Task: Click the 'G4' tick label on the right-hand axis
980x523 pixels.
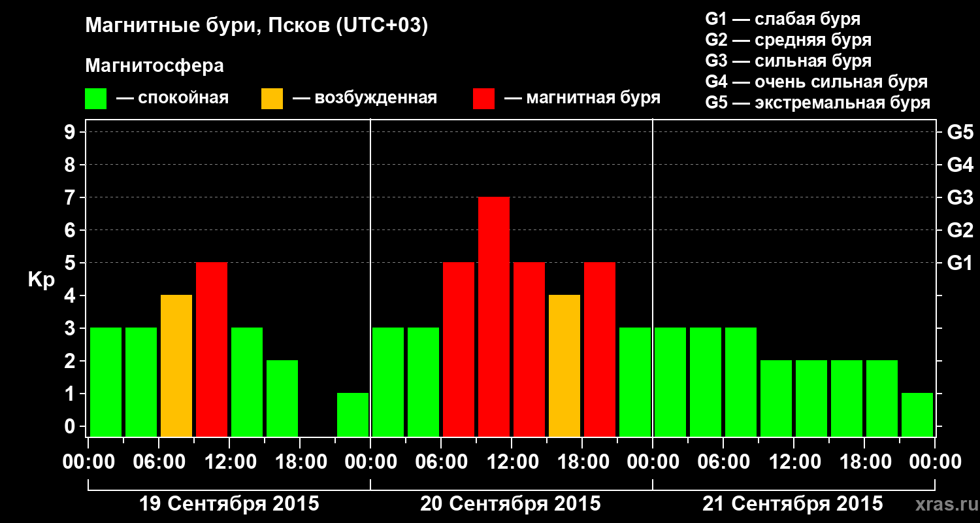Action: (x=960, y=165)
